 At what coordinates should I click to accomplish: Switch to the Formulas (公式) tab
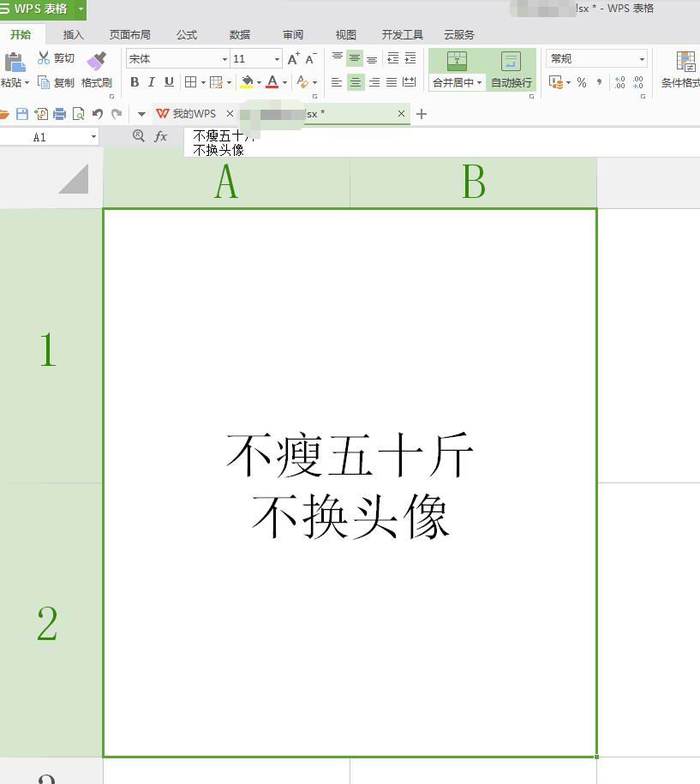[x=186, y=35]
